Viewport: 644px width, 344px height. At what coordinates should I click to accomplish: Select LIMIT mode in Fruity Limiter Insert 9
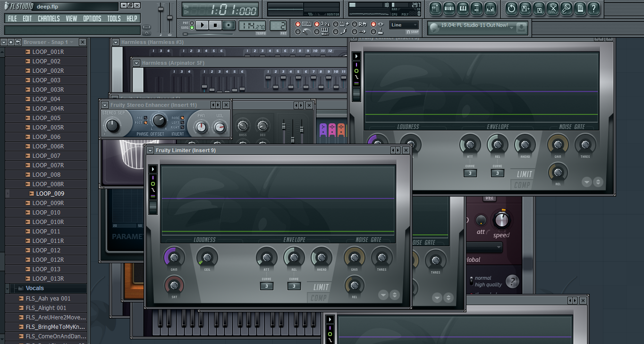pyautogui.click(x=321, y=287)
